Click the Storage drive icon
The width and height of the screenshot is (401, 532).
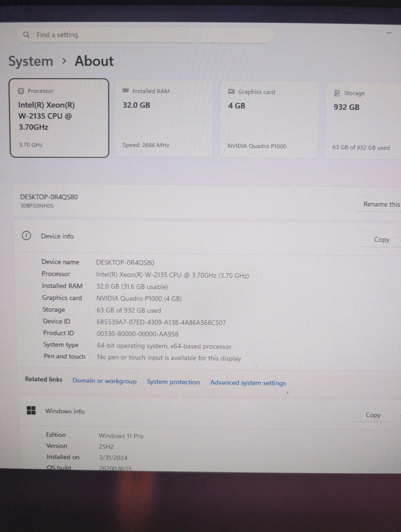[x=337, y=93]
